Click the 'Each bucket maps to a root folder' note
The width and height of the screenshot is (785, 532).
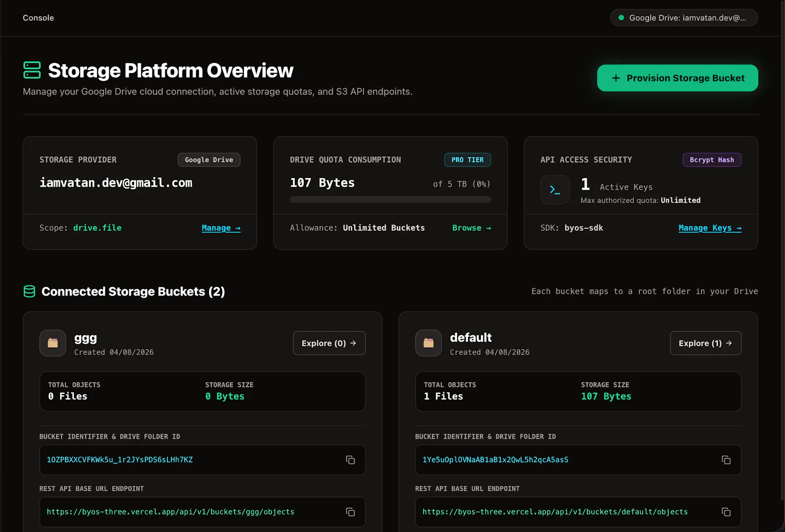[x=645, y=291]
